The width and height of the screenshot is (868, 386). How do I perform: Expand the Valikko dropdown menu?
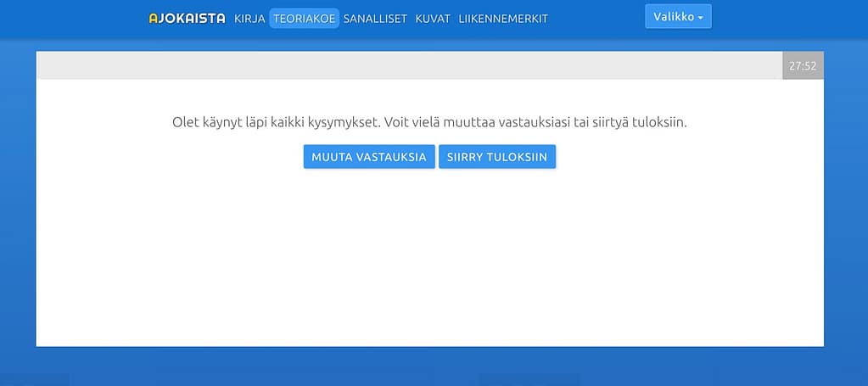click(677, 17)
